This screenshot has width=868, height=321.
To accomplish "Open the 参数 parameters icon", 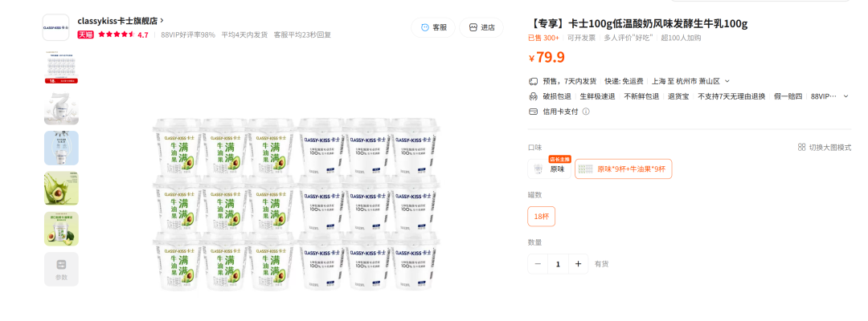I will [x=61, y=269].
